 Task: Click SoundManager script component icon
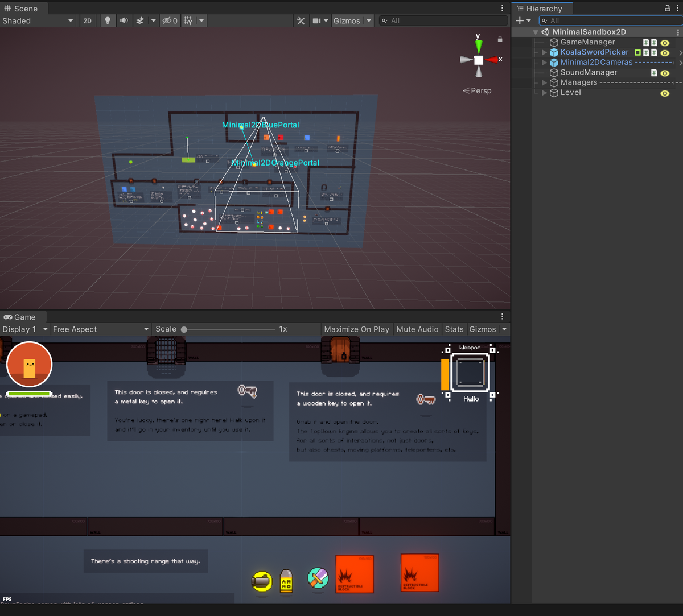pos(654,73)
